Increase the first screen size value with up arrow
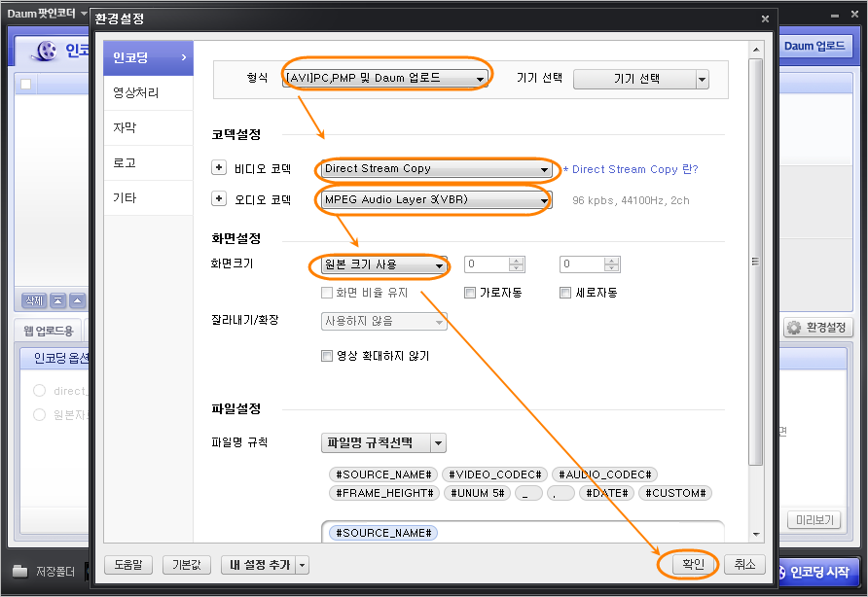Screen dimensions: 868x597 517,261
